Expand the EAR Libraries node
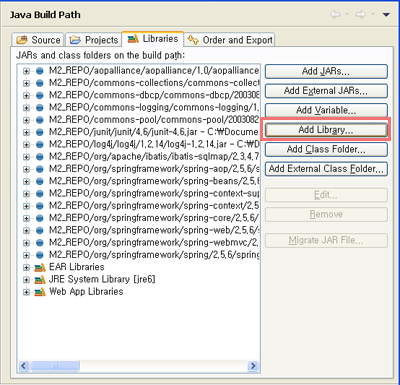Viewport: 400px width, 385px height. [x=26, y=267]
